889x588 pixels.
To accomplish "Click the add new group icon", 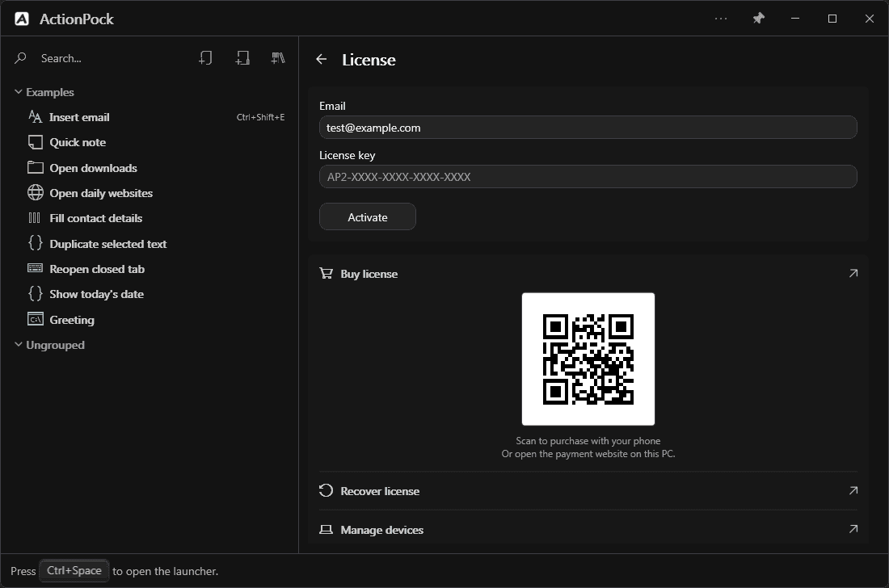I will tap(242, 58).
